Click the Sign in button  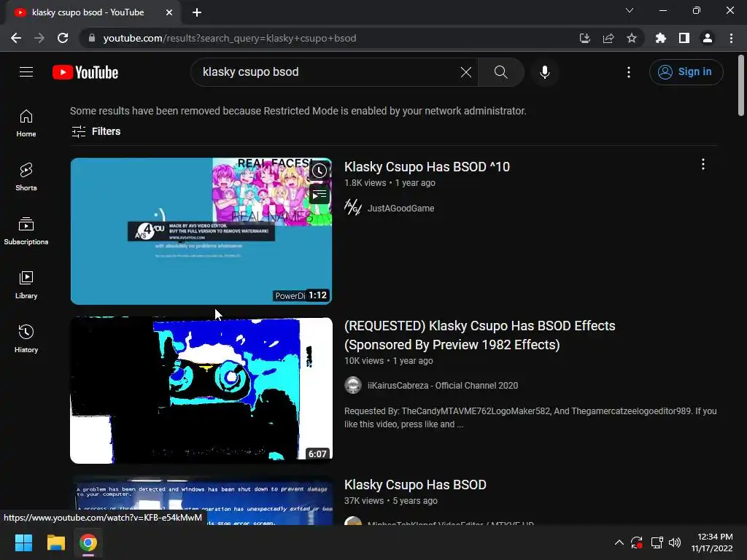tap(686, 72)
